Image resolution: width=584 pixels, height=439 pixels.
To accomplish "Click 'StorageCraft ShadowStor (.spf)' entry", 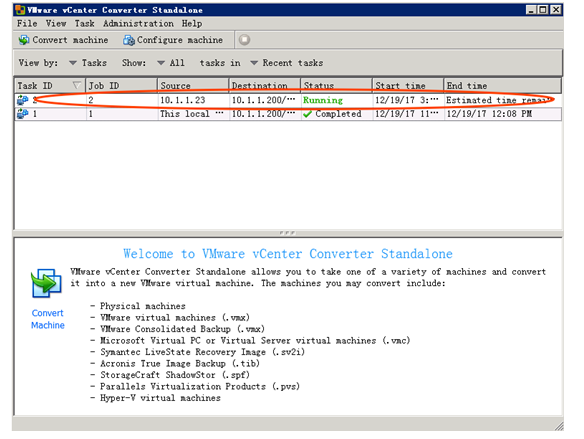I will pos(175,375).
